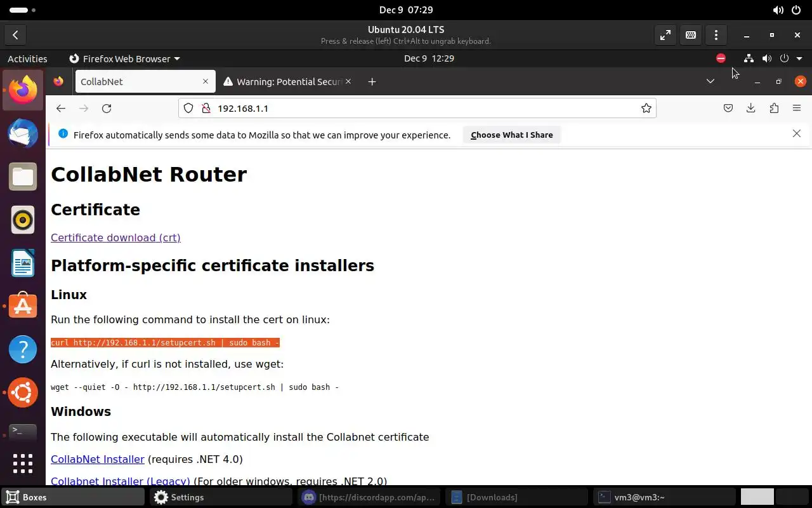Reload the current page
Image resolution: width=812 pixels, height=508 pixels.
[107, 108]
